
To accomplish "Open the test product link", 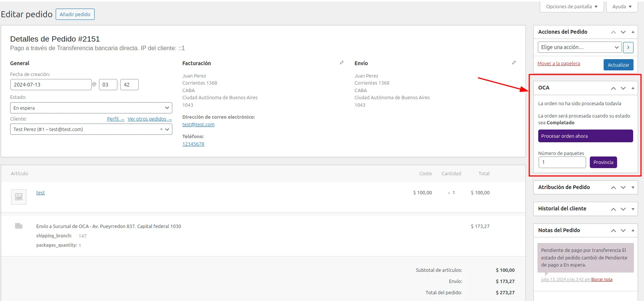I will (x=40, y=193).
